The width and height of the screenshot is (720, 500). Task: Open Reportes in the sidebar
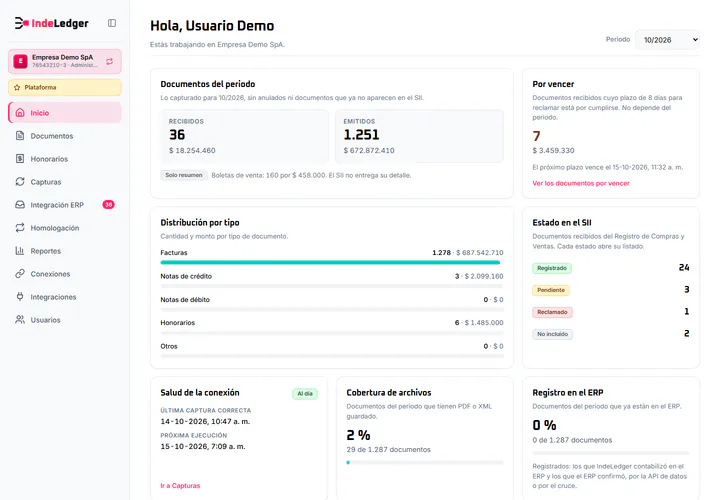click(x=65, y=251)
